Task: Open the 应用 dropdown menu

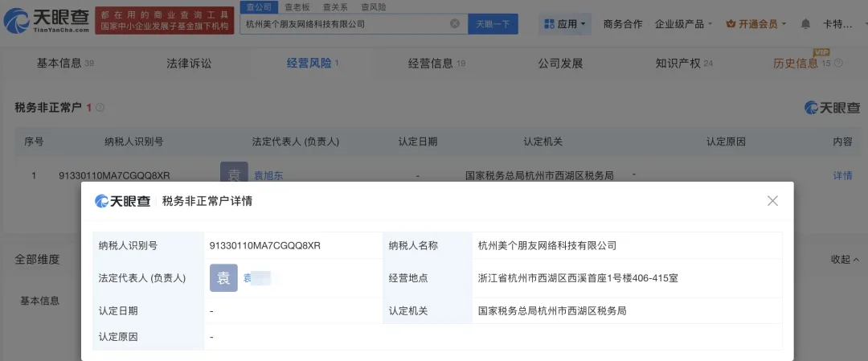Action: (566, 24)
